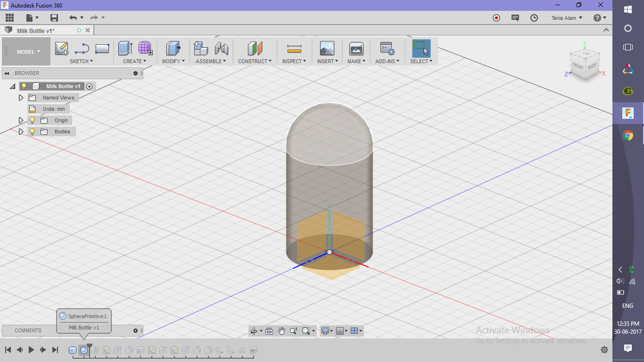Click the Insert Decal image icon
Image resolution: width=644 pixels, height=362 pixels.
327,49
